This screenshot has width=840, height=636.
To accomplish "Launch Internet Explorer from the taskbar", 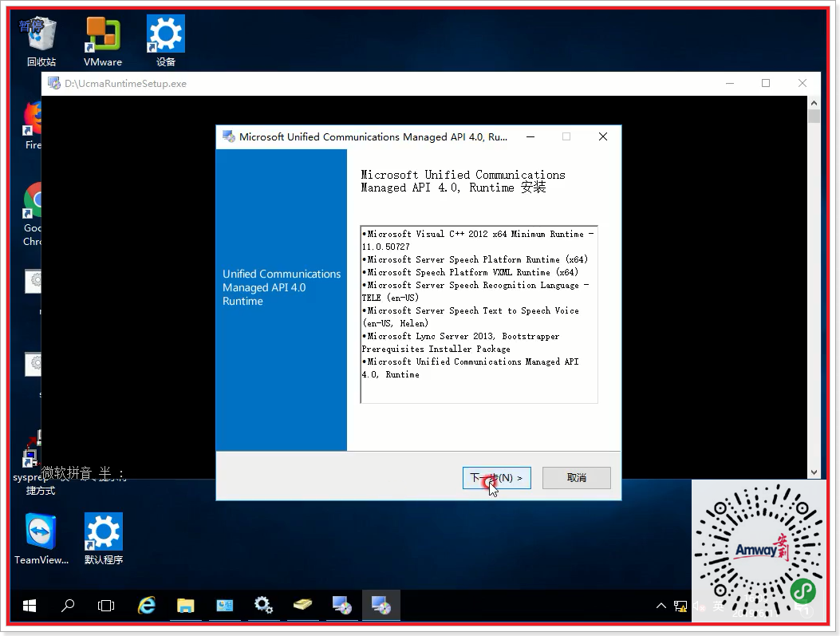I will (x=147, y=606).
